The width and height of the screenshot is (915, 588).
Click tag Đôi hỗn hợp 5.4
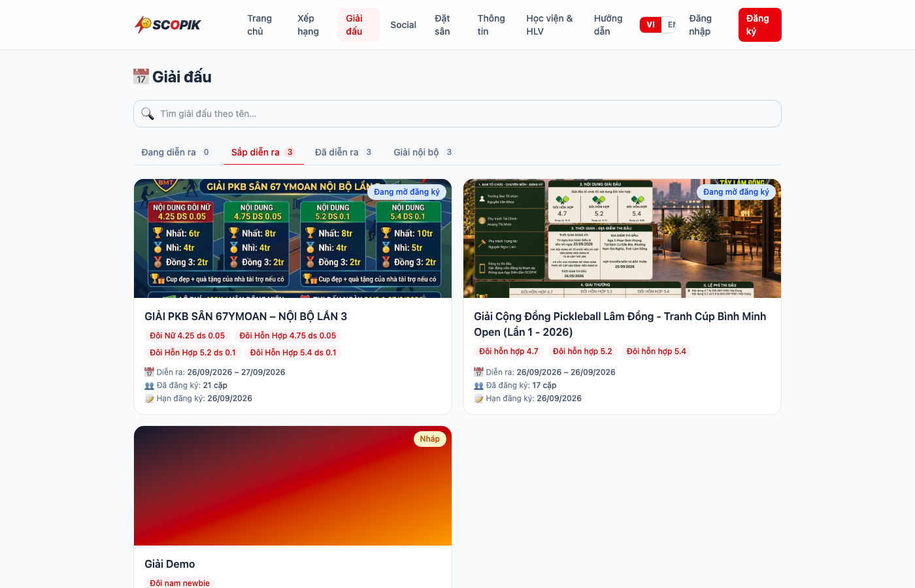coord(657,351)
